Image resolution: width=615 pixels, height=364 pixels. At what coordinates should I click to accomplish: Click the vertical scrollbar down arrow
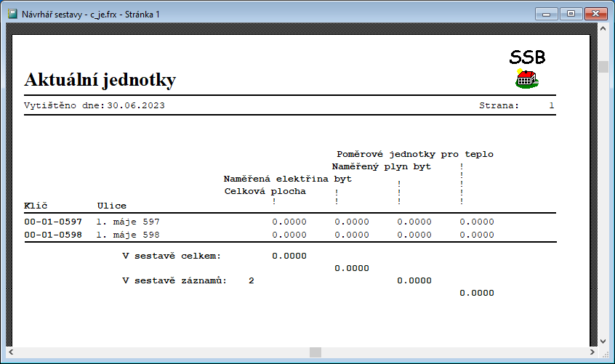[x=603, y=340]
